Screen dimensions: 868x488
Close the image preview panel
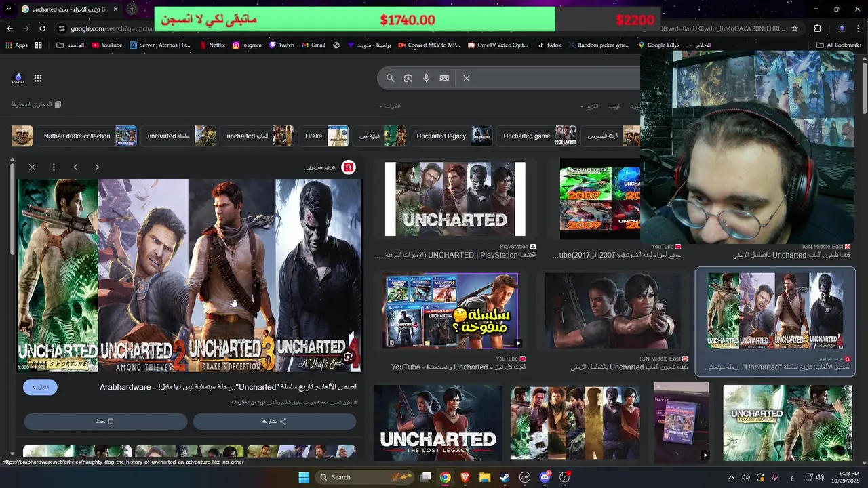(32, 167)
